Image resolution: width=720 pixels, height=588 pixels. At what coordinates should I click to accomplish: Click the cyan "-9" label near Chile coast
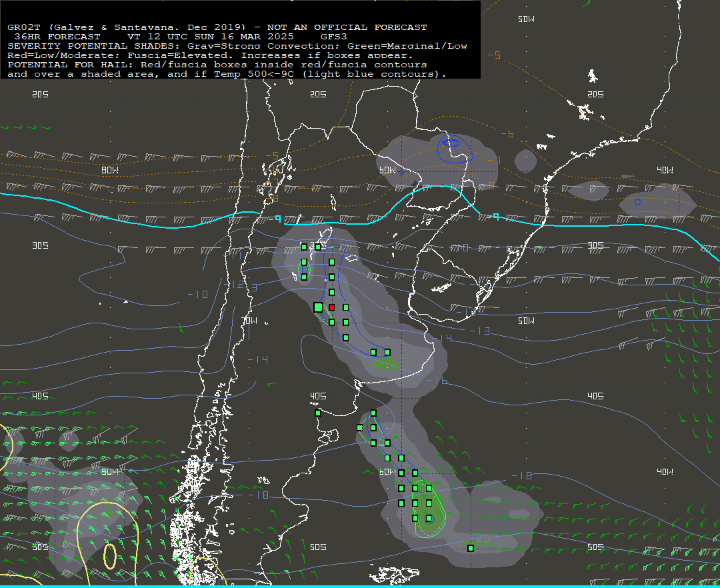(275, 219)
